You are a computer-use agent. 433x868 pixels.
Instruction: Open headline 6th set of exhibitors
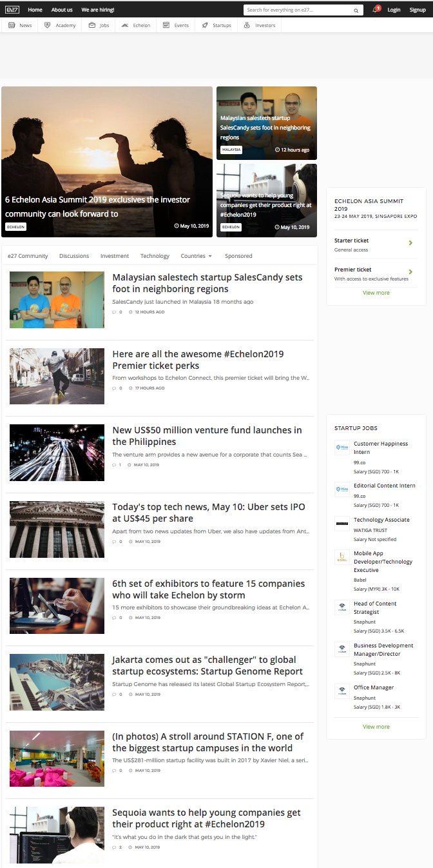209,589
